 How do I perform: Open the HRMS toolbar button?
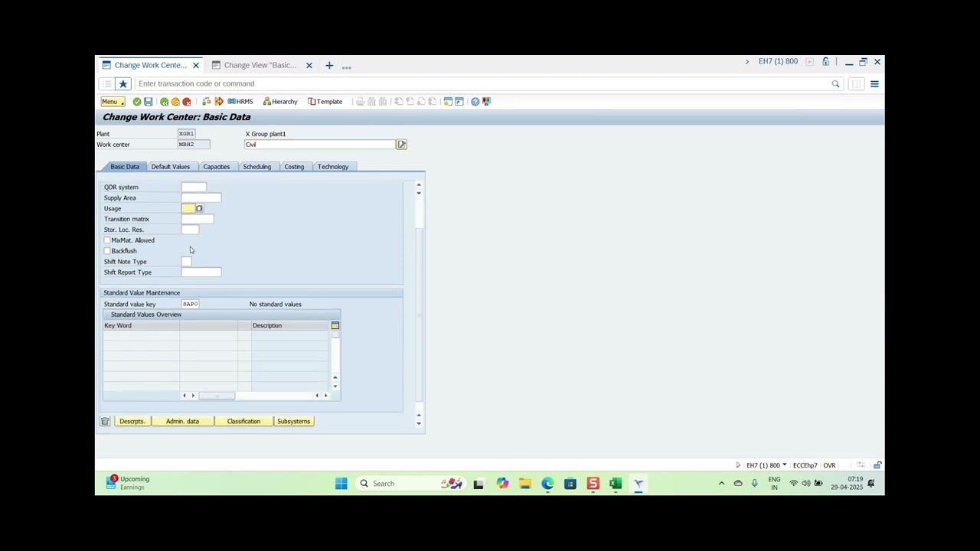coord(240,102)
